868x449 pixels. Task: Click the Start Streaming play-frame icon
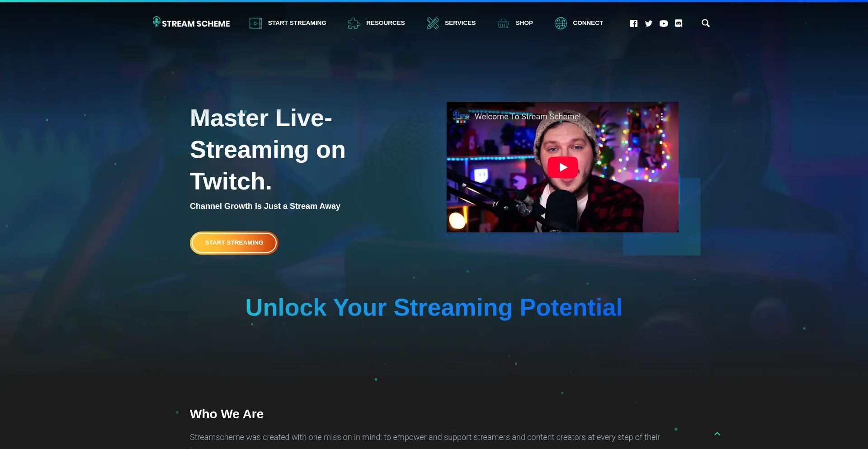click(x=255, y=23)
